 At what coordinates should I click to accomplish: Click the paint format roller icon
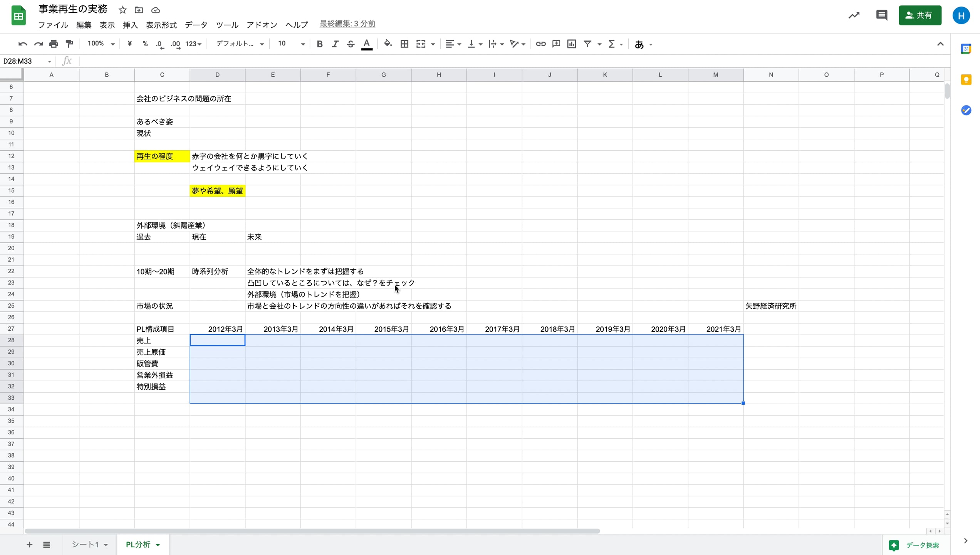point(69,44)
